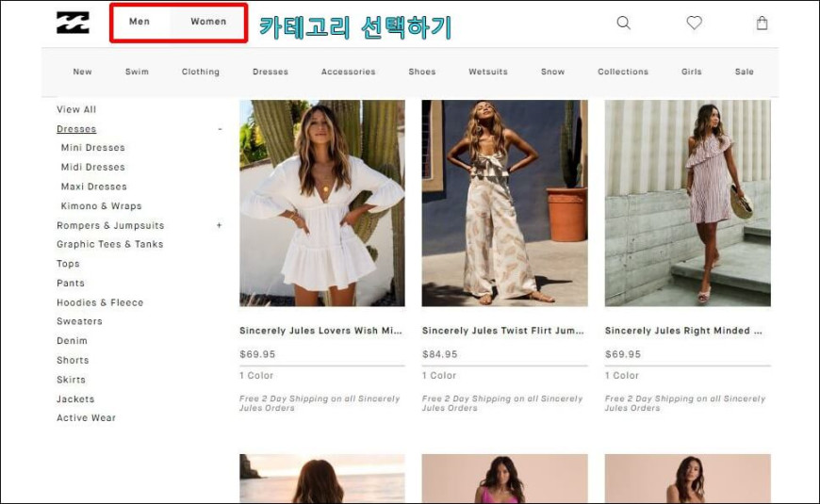The image size is (820, 504).
Task: Expand Rompers & Jumpsuits with plus sign
Action: (x=219, y=225)
